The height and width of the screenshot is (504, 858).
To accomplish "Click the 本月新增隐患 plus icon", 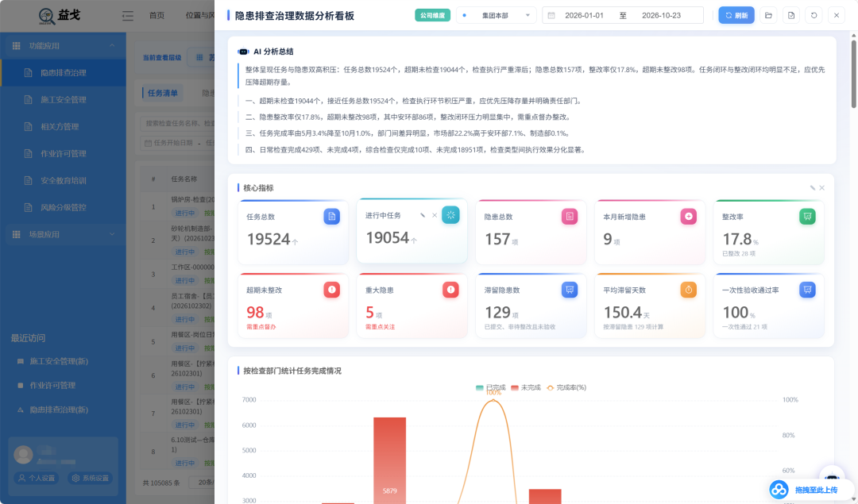I will point(688,217).
